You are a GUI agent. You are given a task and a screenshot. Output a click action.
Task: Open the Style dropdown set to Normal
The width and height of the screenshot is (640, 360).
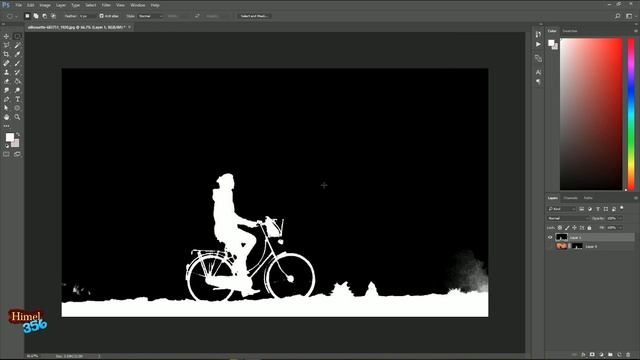(150, 16)
